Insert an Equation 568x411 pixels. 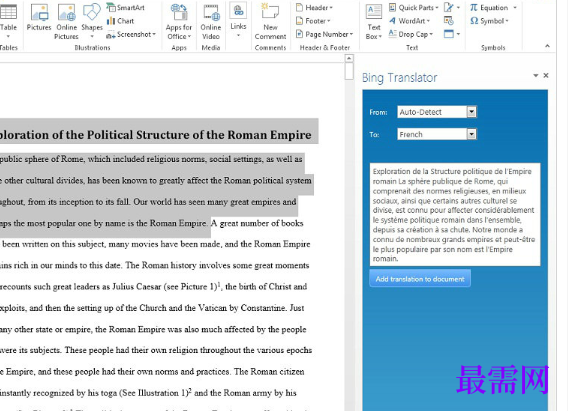pos(493,7)
